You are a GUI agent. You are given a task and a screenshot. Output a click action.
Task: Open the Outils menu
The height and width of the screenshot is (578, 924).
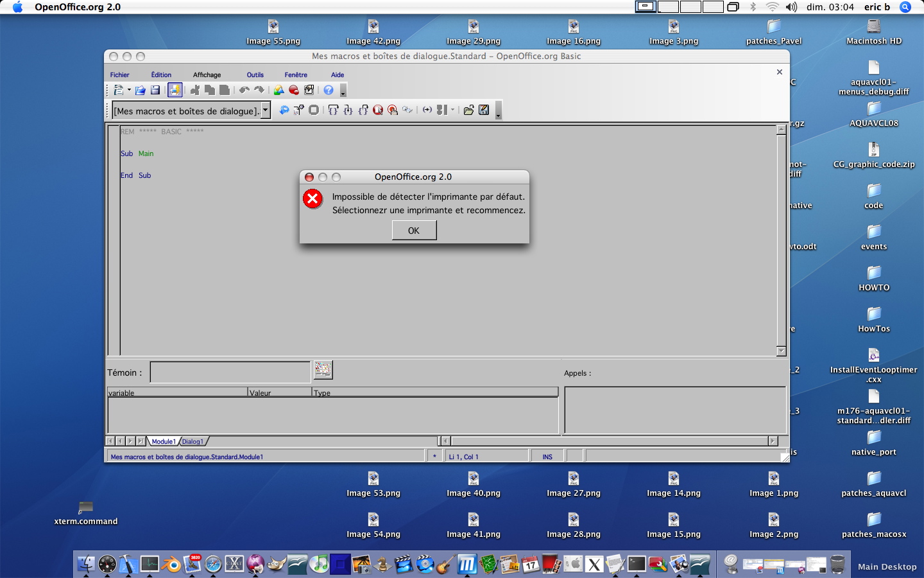click(x=255, y=75)
